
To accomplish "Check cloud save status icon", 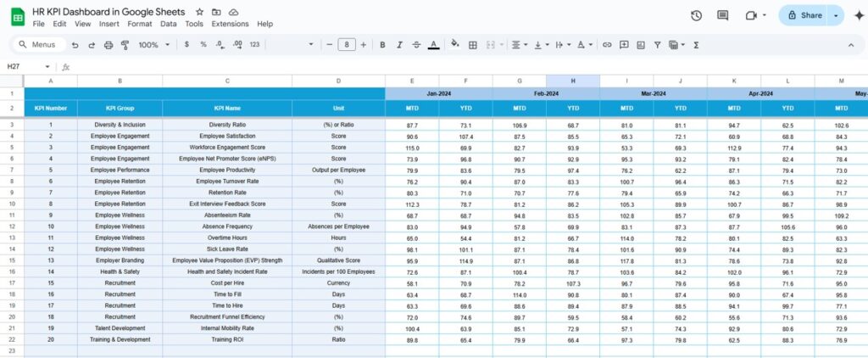I will [x=233, y=12].
